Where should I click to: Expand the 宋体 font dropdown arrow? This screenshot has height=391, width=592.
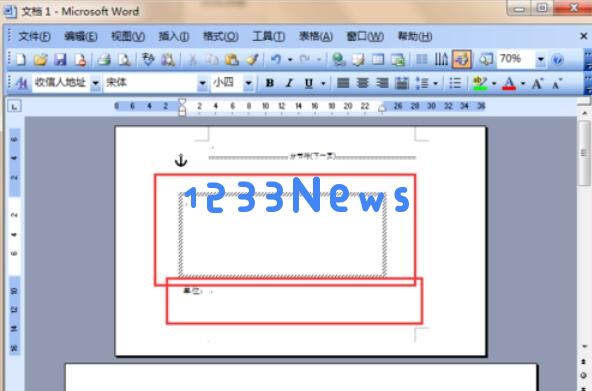click(203, 83)
